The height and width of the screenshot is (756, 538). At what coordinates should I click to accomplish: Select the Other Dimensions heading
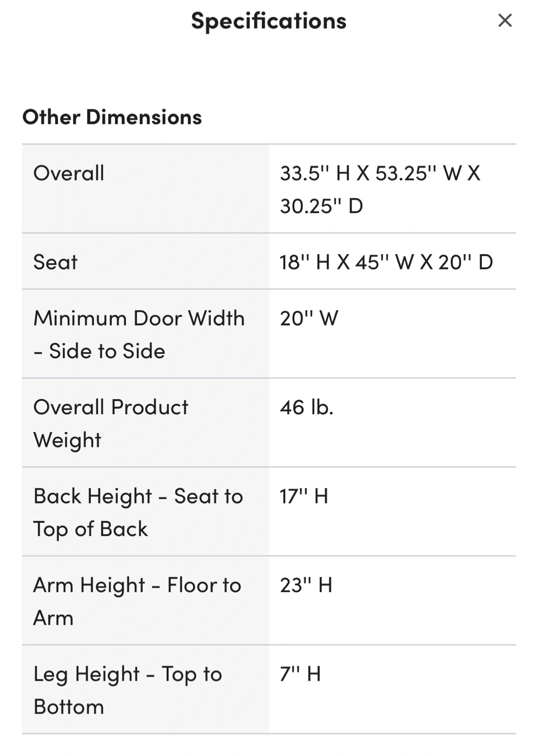click(x=112, y=117)
